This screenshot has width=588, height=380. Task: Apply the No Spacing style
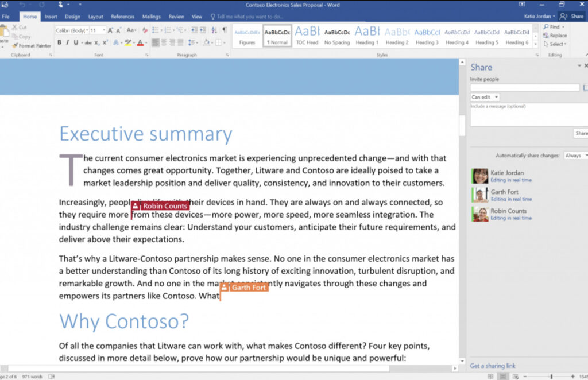tap(337, 36)
